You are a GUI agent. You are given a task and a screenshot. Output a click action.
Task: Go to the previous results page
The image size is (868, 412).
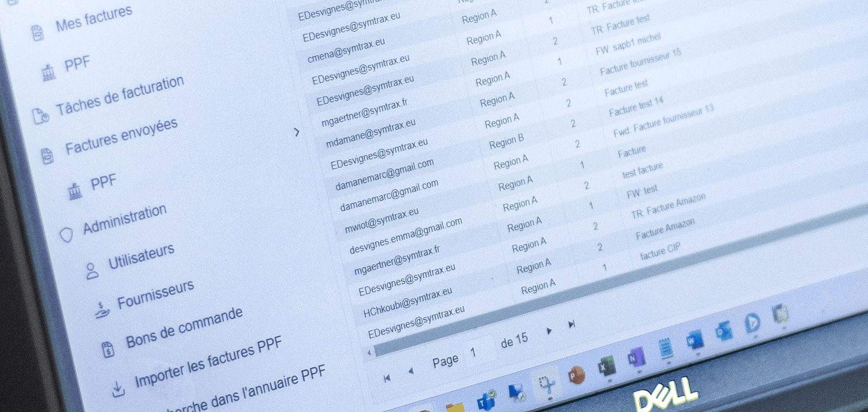[x=411, y=371]
